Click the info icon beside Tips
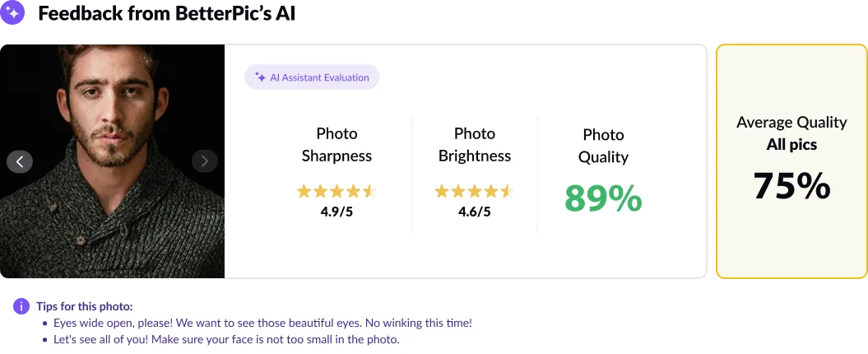 [x=21, y=306]
